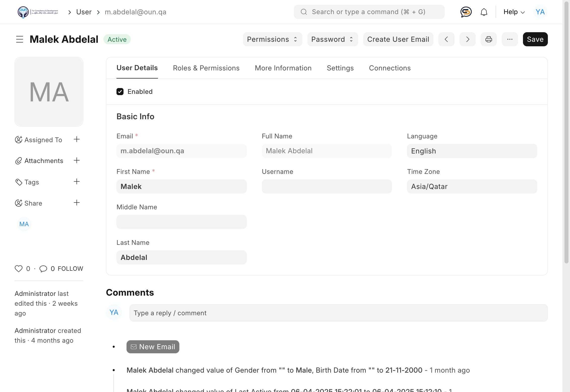
Task: Go to next user record
Action: 467,39
